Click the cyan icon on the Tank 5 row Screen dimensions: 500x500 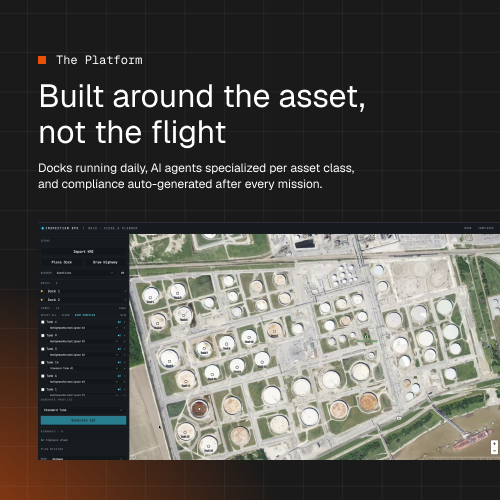coord(119,349)
